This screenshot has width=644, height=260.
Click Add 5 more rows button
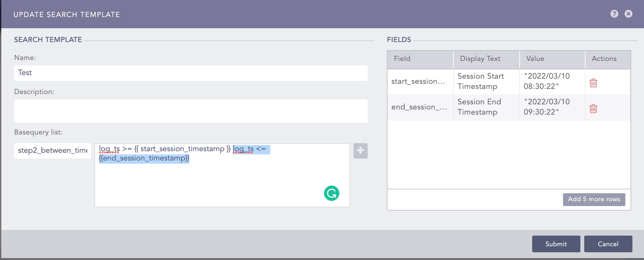pos(594,199)
